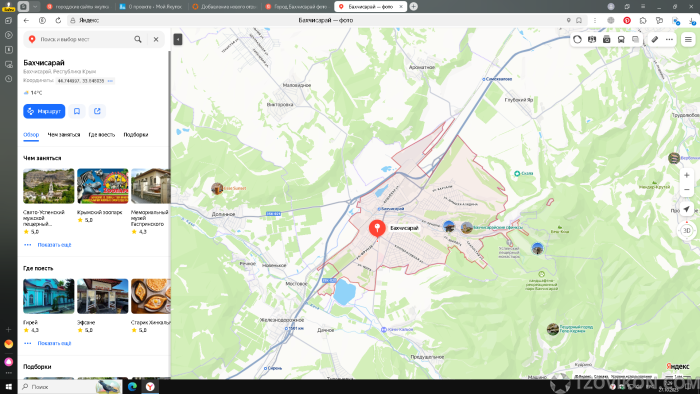Toggle the public transport layer on the map
The height and width of the screenshot is (394, 700).
pyautogui.click(x=621, y=39)
